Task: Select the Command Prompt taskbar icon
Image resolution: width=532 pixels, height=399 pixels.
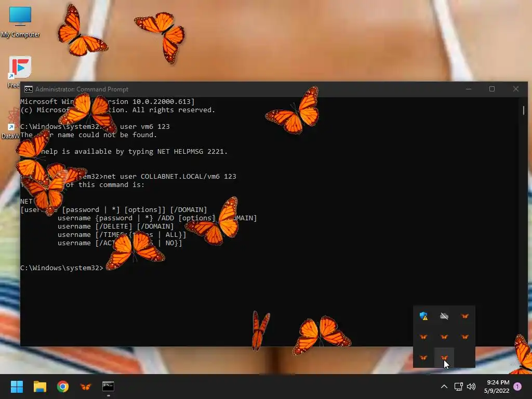Action: tap(108, 387)
